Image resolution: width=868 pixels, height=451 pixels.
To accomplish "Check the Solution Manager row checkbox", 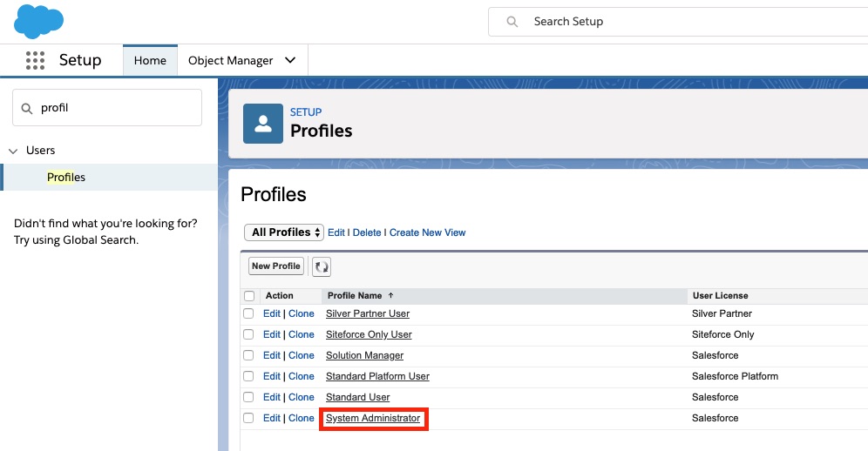I will tap(248, 355).
